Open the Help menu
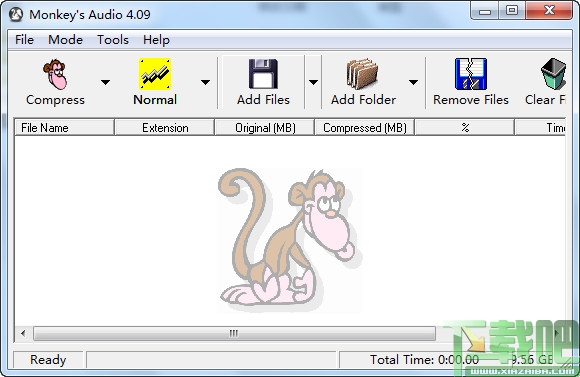Viewport: 580px width, 377px height. tap(156, 40)
